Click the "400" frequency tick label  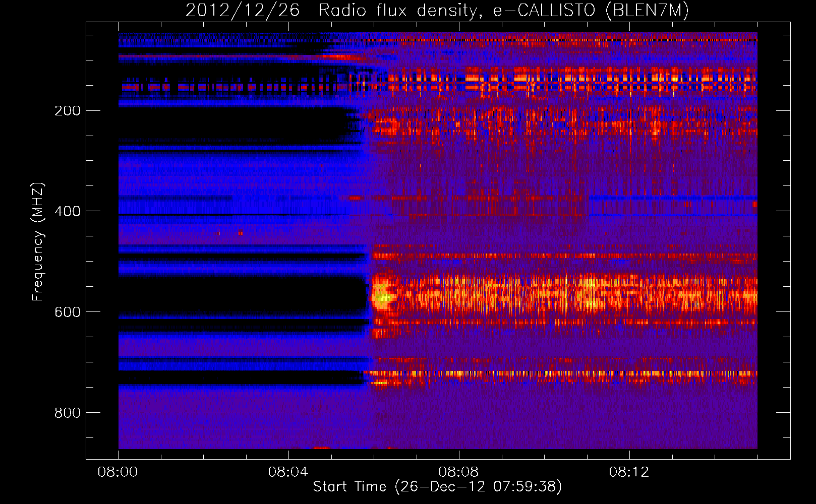pyautogui.click(x=68, y=211)
